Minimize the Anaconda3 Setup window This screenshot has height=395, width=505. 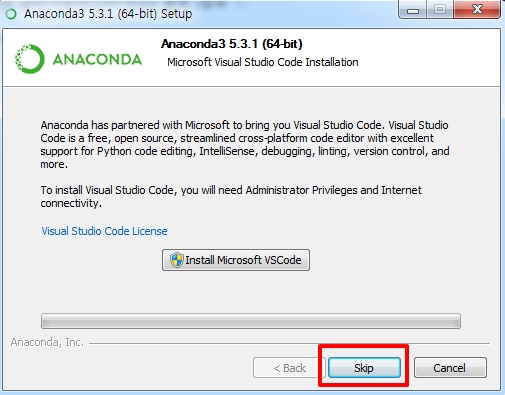(x=413, y=10)
